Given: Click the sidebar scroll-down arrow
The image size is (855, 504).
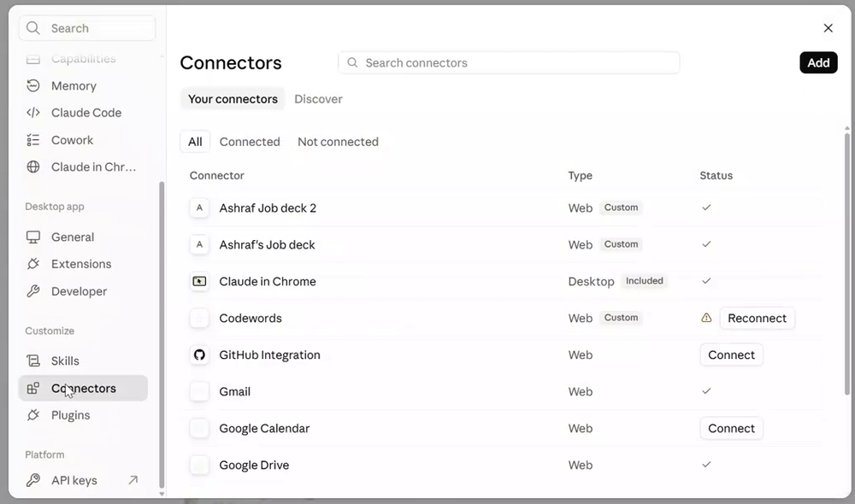Looking at the screenshot, I should click(162, 495).
